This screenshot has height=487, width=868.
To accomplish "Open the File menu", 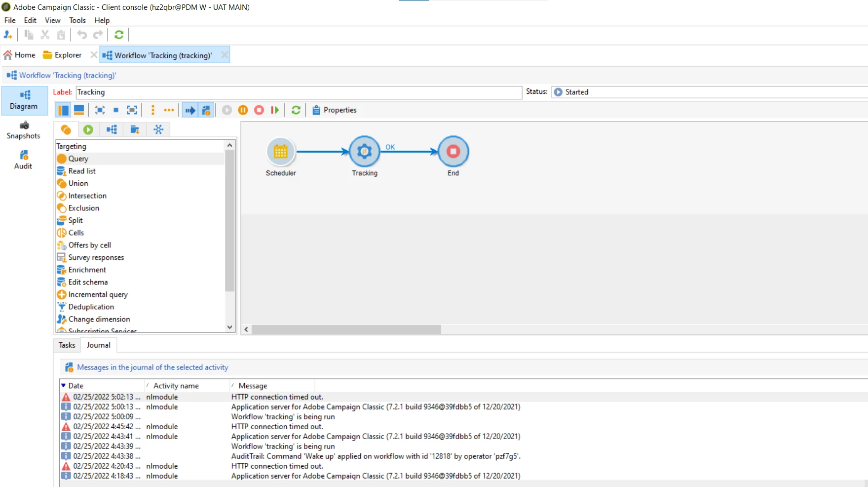I will pos(10,20).
